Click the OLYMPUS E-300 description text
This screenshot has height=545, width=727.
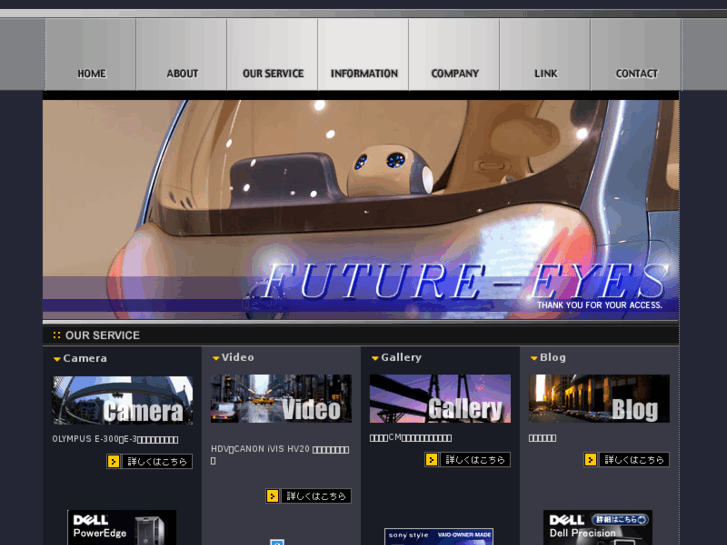[115, 439]
